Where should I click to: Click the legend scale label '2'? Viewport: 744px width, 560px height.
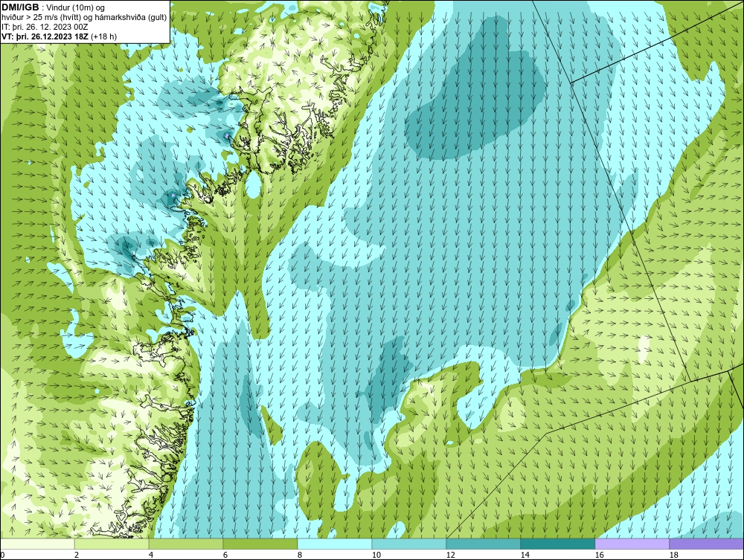click(x=77, y=555)
